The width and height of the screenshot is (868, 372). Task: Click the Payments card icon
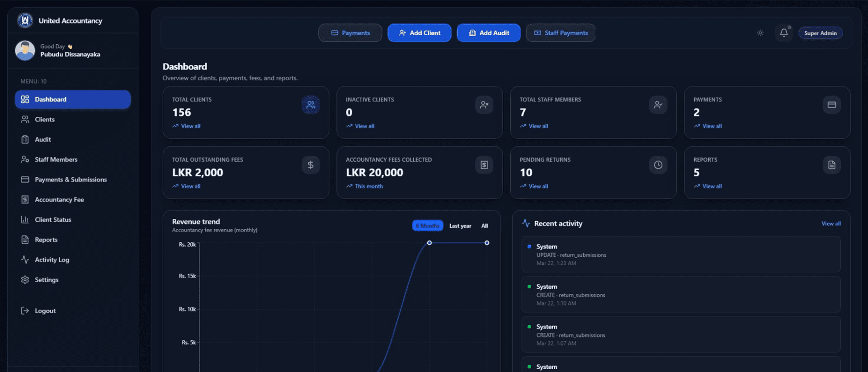point(831,105)
